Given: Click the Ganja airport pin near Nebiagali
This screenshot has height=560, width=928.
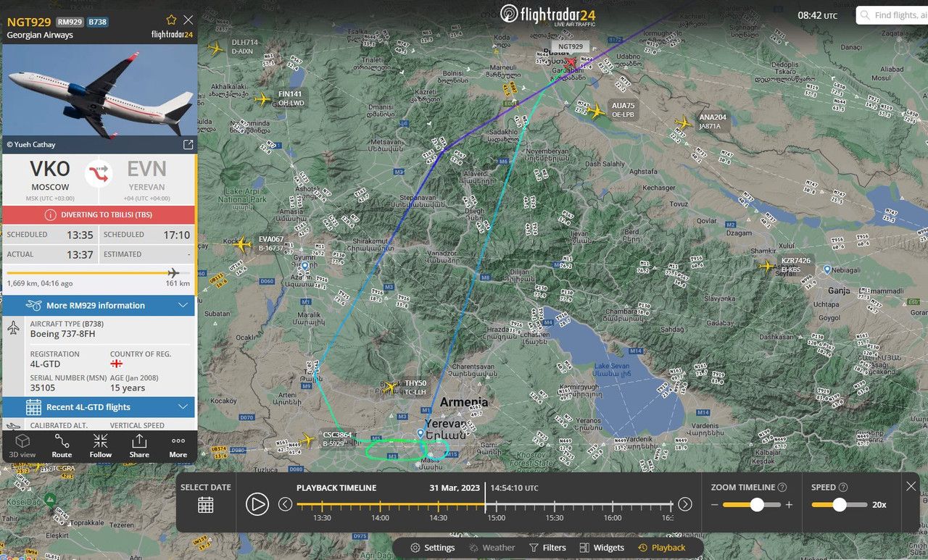Looking at the screenshot, I should click(827, 269).
